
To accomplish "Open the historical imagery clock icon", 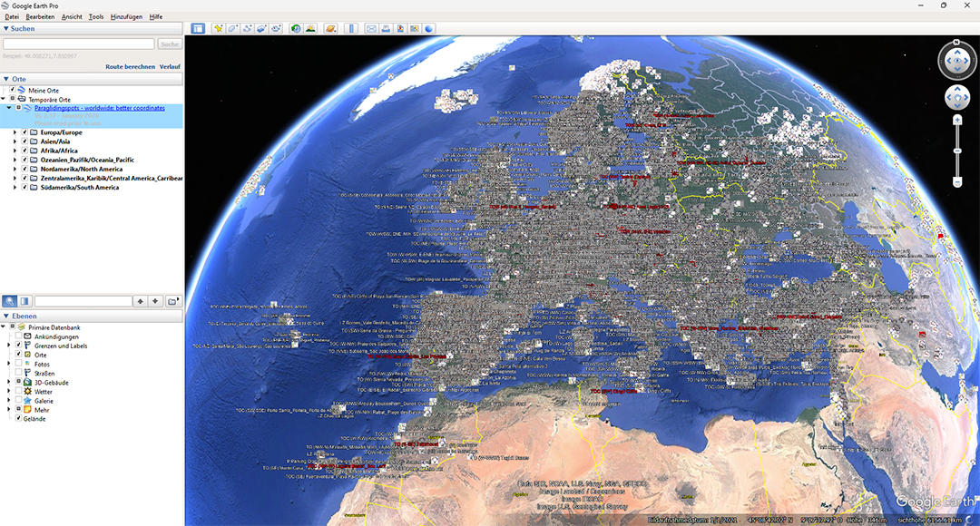I will [296, 28].
